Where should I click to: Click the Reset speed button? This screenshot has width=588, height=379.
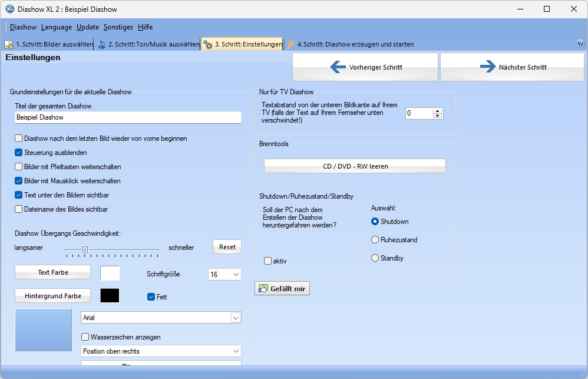[227, 247]
